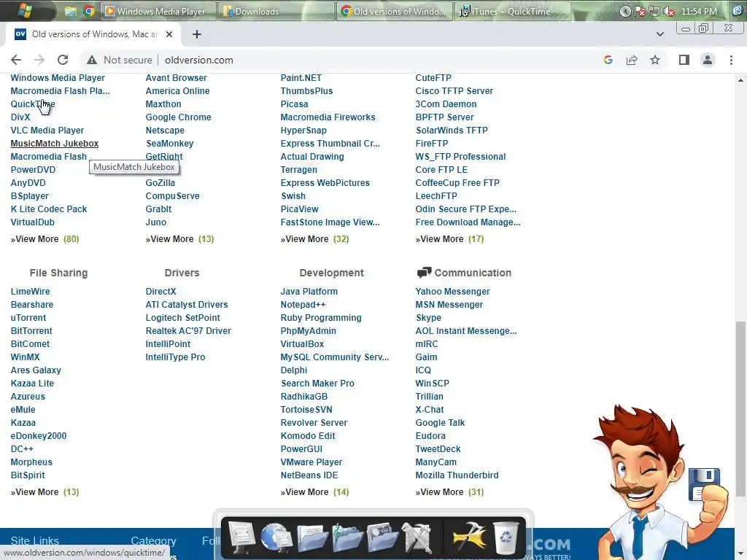Click the Communication speech bubble icon
This screenshot has width=747, height=560.
(424, 273)
